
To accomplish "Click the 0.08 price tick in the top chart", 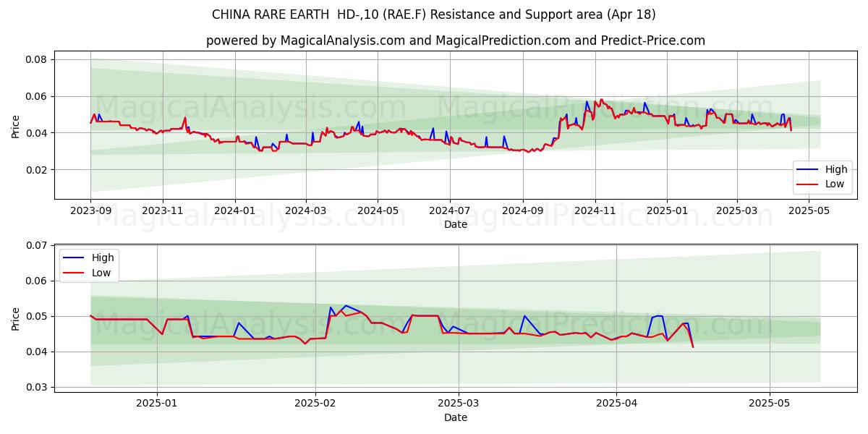I will (x=37, y=59).
